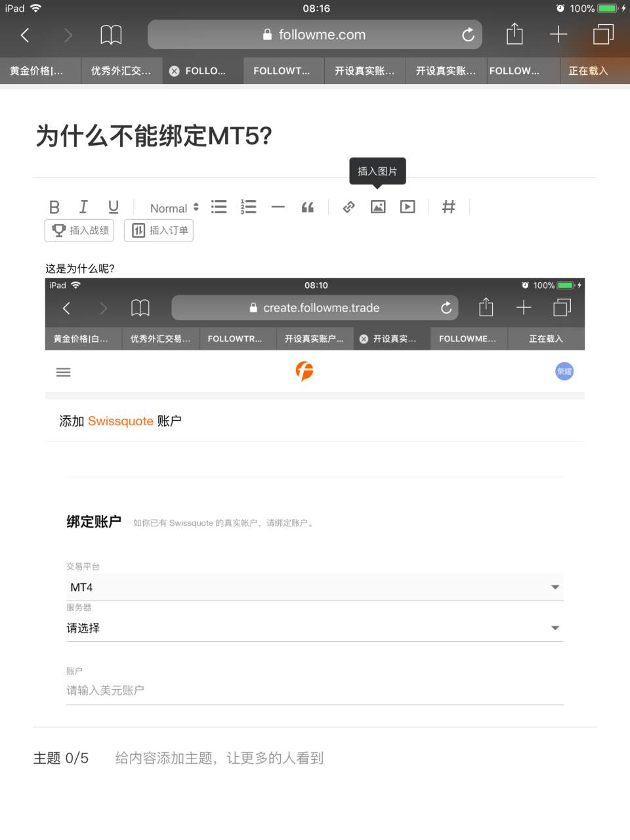Edit the post title 为什么不能绑定MT5?
This screenshot has width=630, height=840.
[x=154, y=136]
